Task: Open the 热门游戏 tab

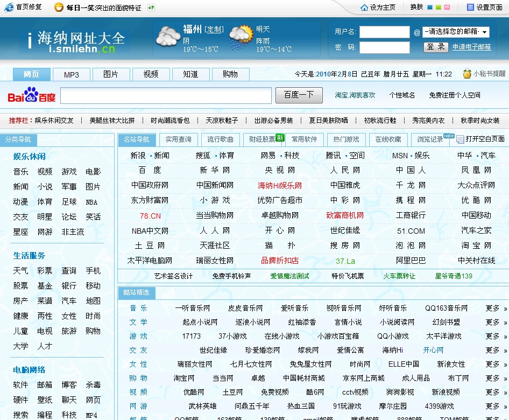Action: [x=346, y=139]
